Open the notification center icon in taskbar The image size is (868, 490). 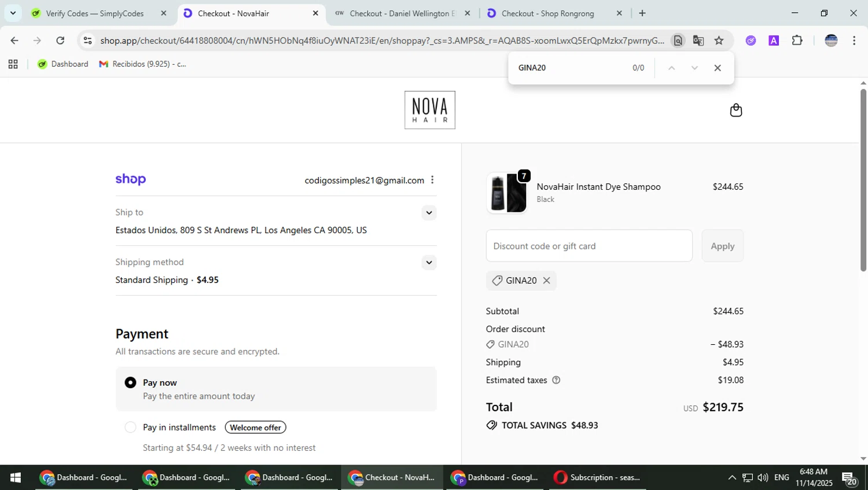(849, 478)
